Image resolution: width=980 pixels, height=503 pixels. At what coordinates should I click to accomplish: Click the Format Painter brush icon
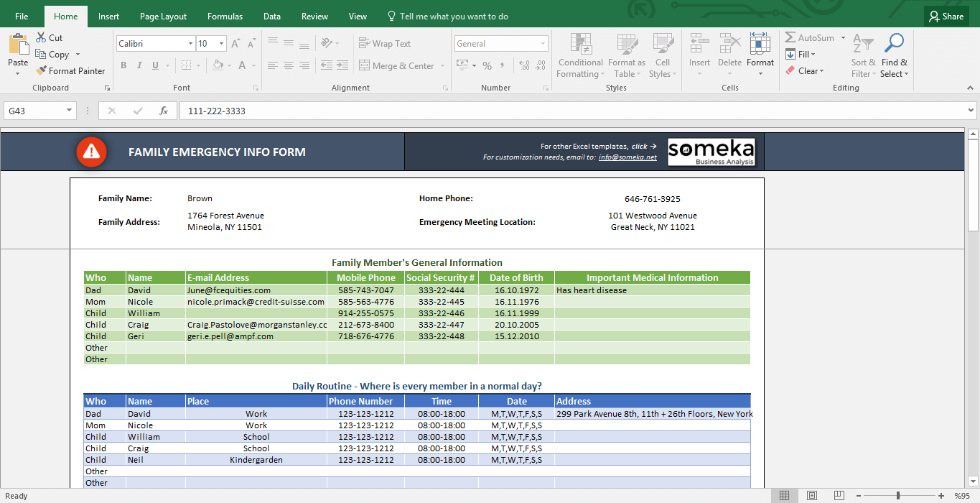41,71
